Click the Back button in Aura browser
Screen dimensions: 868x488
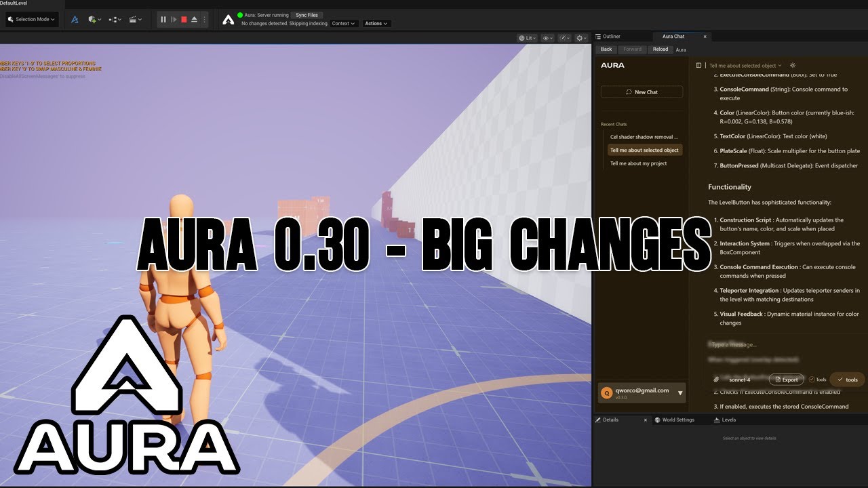click(606, 49)
